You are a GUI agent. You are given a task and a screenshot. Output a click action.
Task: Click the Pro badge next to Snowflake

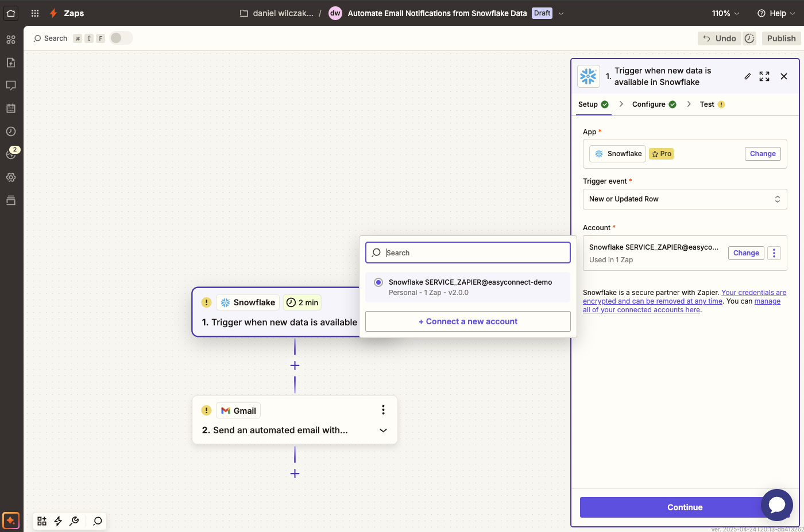coord(661,154)
